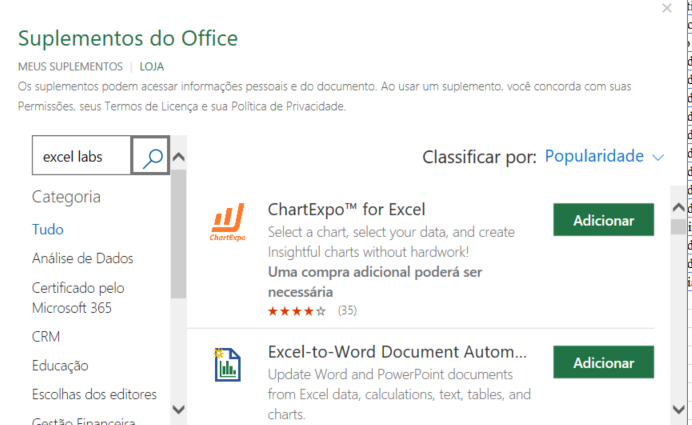This screenshot has height=425, width=692.
Task: Add the ChartExpo for Excel add-in
Action: tap(603, 220)
